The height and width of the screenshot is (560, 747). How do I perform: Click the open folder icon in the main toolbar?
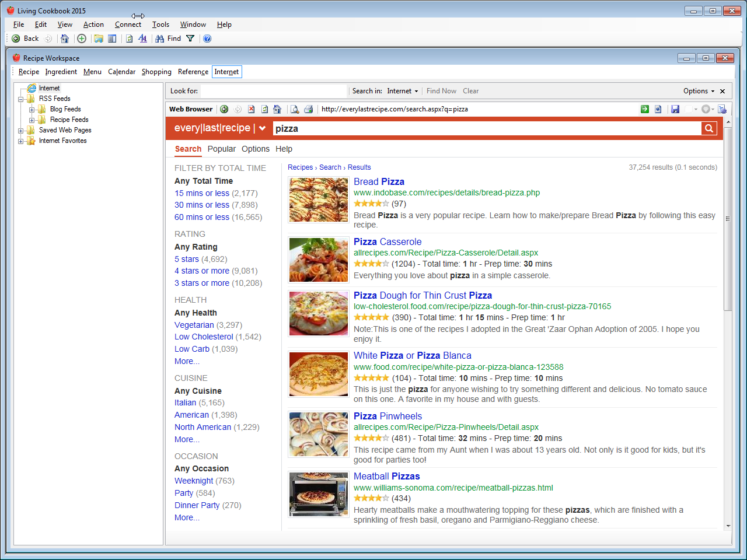pyautogui.click(x=99, y=38)
